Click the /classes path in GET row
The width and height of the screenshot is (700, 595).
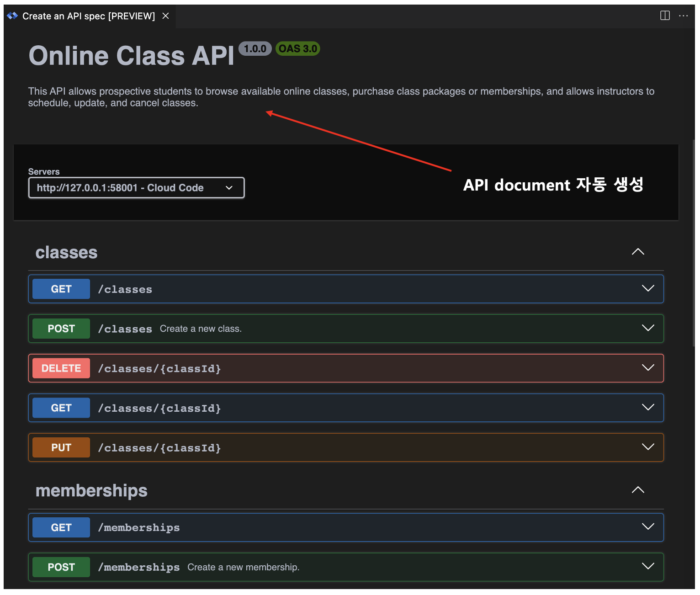pyautogui.click(x=125, y=289)
